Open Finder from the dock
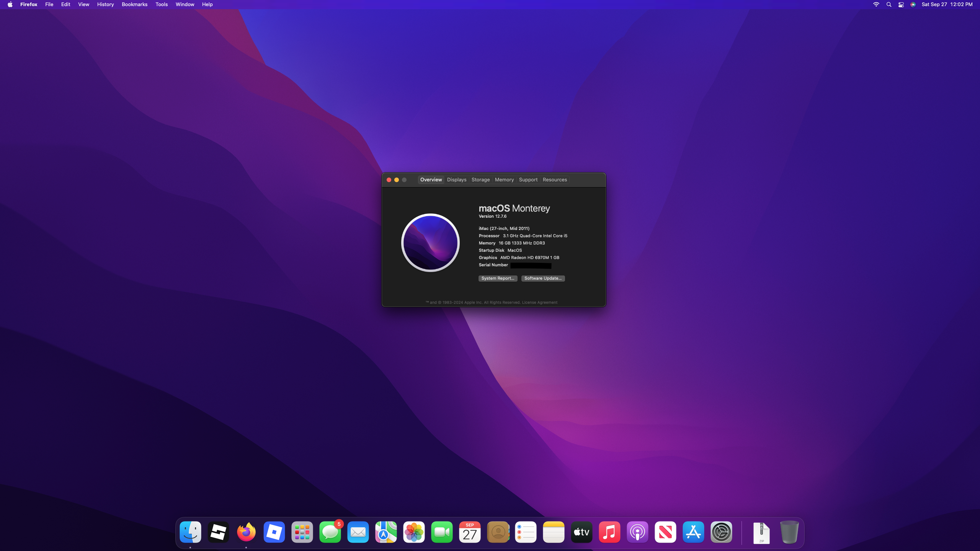Image resolution: width=980 pixels, height=551 pixels. 190,532
